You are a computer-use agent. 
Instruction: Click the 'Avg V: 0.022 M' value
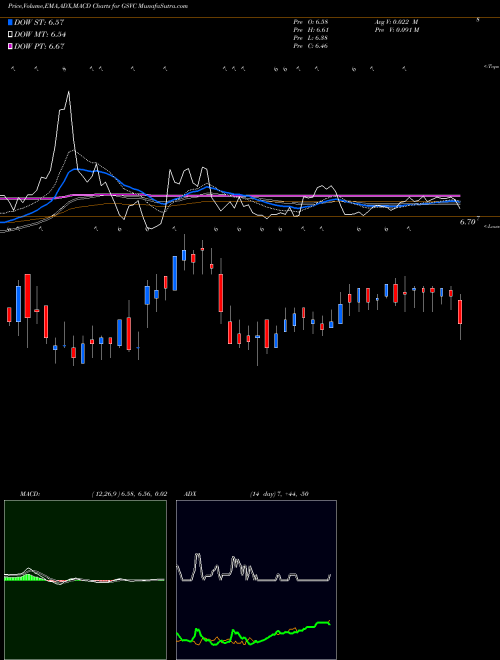(396, 21)
